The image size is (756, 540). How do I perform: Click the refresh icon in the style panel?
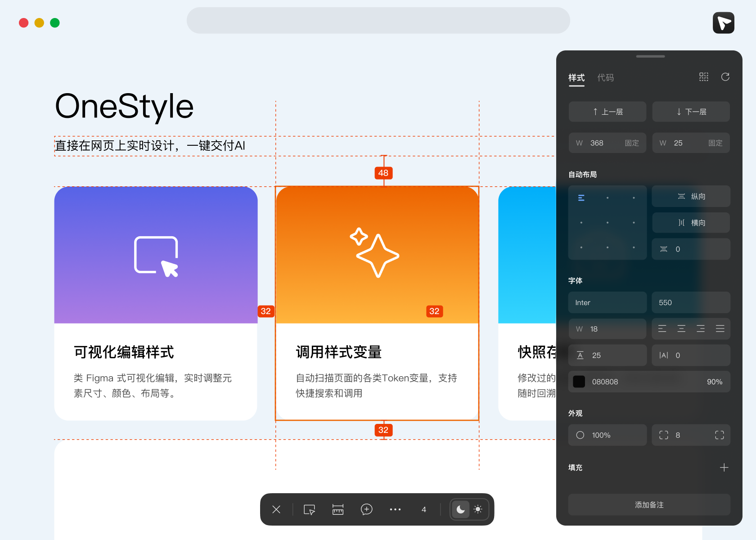pyautogui.click(x=725, y=77)
